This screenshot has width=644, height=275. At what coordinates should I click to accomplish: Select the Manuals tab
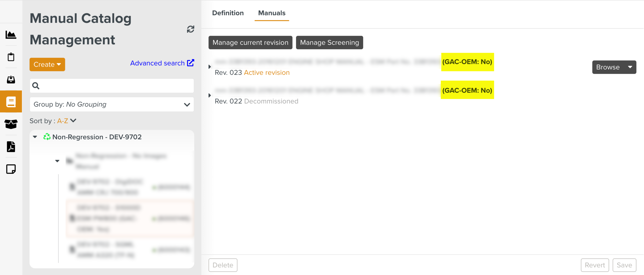pos(272,13)
